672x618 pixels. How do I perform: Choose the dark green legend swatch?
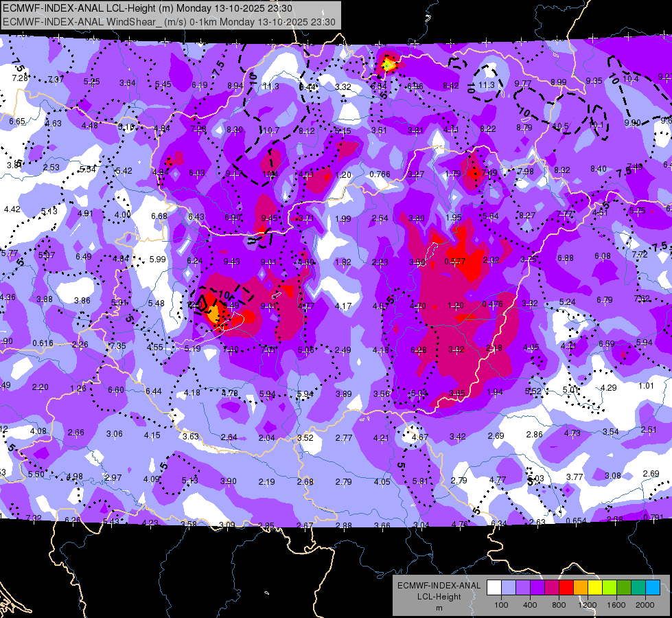(x=624, y=587)
